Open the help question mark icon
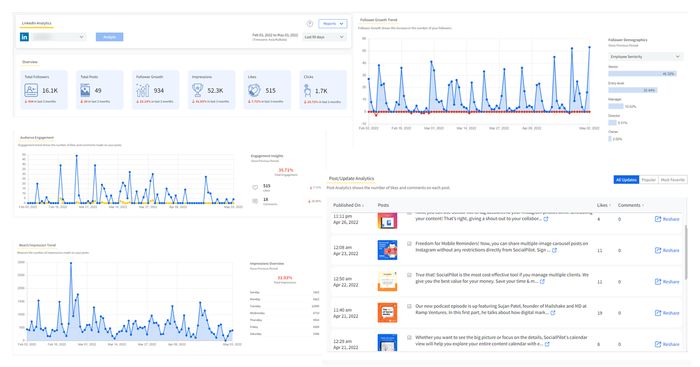 tap(310, 24)
